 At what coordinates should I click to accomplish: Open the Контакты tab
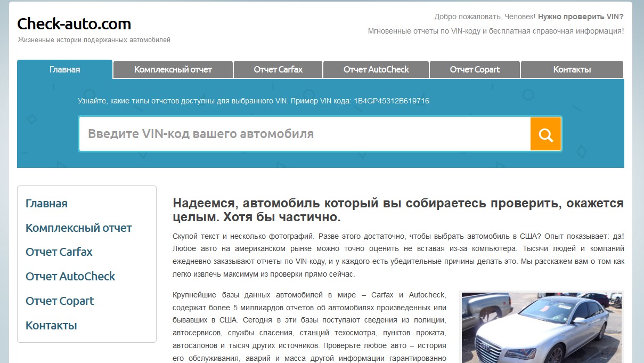click(572, 69)
